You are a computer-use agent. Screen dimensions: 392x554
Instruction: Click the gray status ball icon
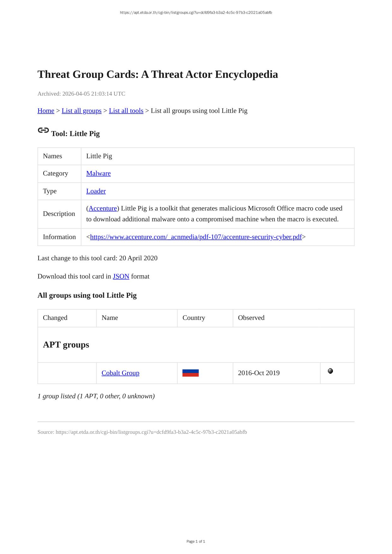[330, 371]
